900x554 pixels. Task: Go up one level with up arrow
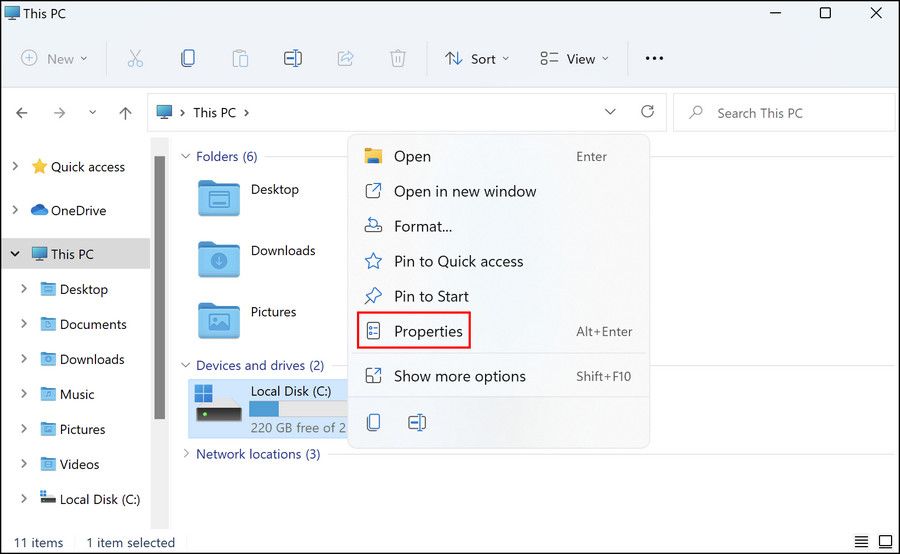125,113
